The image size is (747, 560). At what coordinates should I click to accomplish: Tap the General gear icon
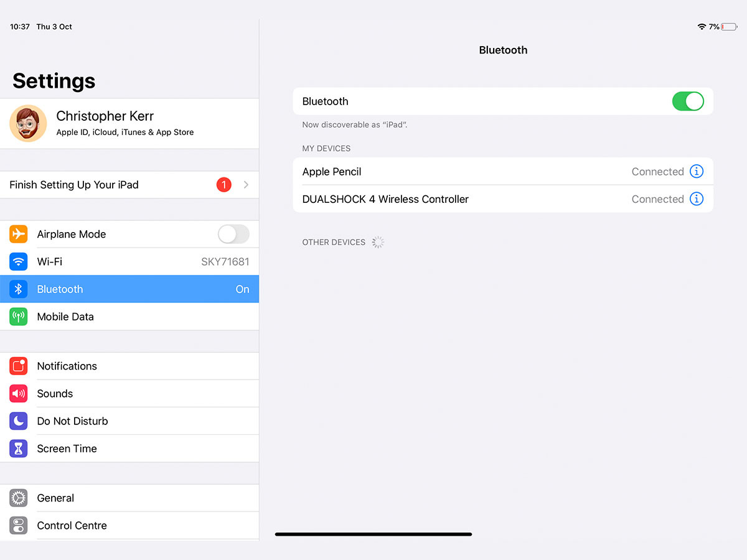19,498
